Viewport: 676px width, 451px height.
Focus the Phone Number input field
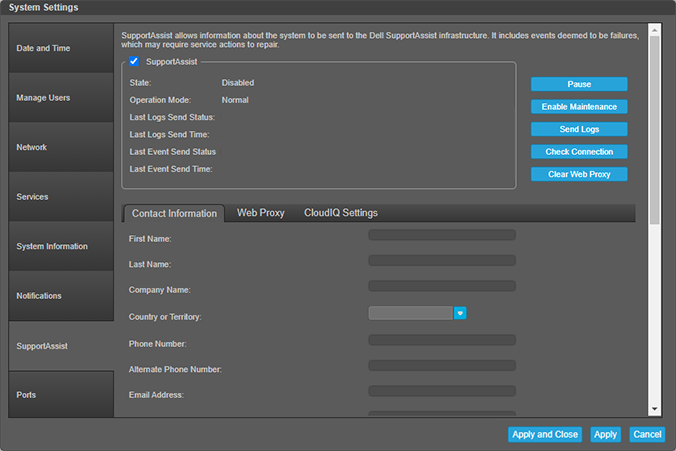pos(442,340)
